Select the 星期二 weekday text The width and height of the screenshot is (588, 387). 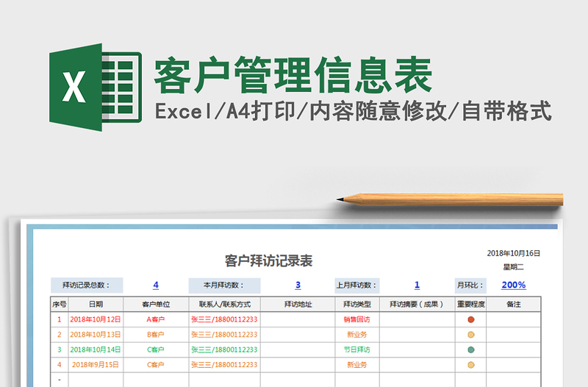[513, 267]
